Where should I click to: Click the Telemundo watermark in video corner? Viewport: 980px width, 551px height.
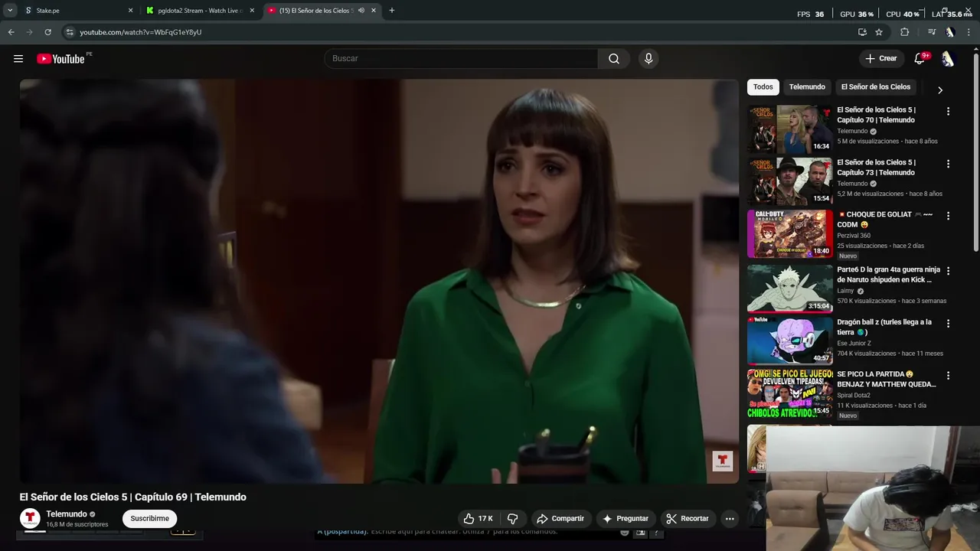click(x=723, y=461)
